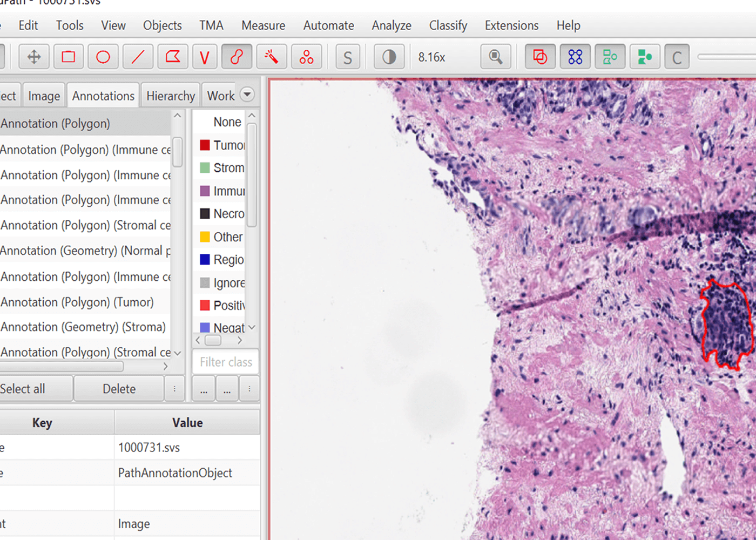Screen dimensions: 756x540
Task: Select the Line annotation tool
Action: [137, 56]
